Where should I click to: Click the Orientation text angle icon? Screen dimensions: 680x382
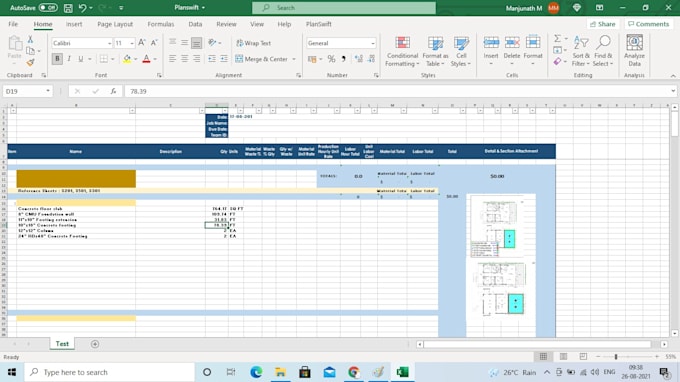(x=212, y=42)
